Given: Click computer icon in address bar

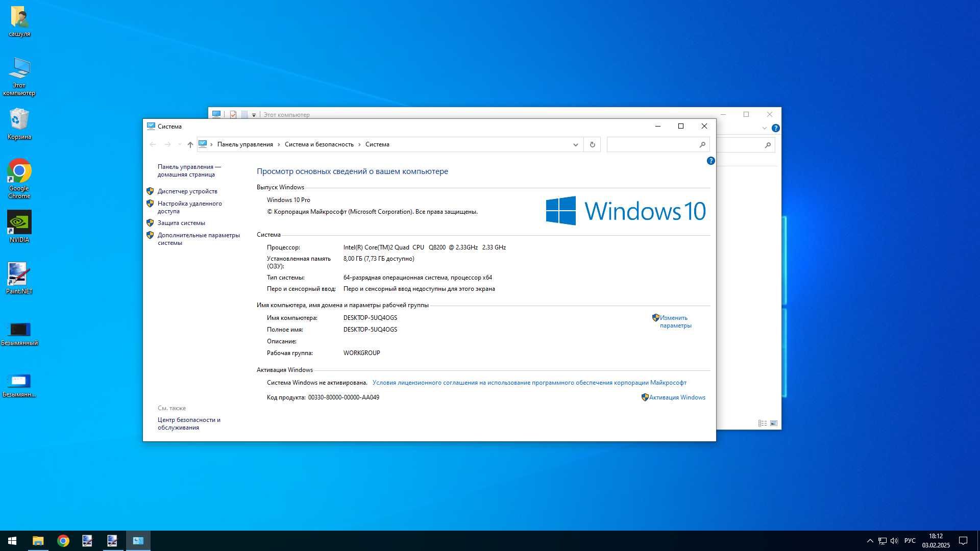Looking at the screenshot, I should tap(203, 144).
